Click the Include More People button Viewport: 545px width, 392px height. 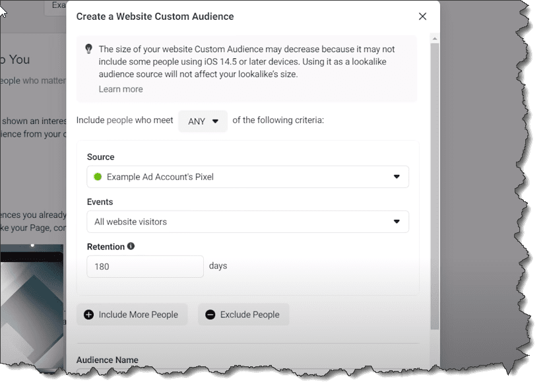click(132, 315)
